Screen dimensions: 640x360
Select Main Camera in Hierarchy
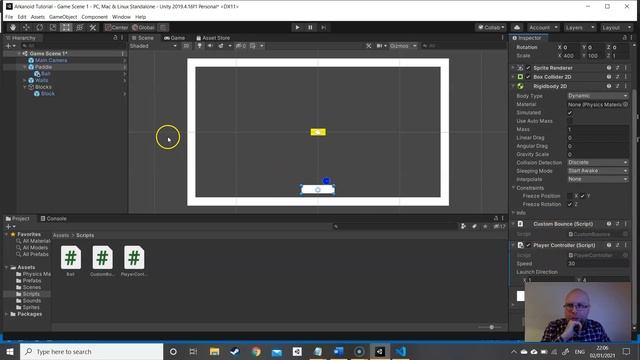[51, 60]
